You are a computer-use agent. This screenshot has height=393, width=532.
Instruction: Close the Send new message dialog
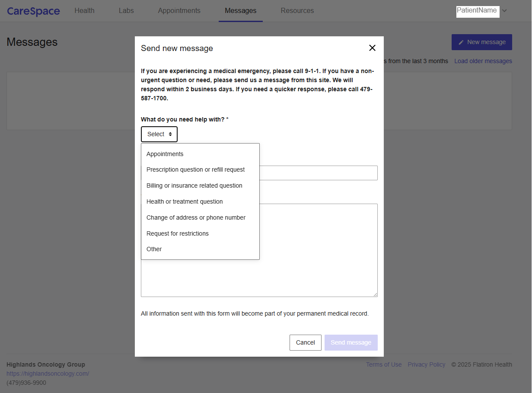[372, 48]
